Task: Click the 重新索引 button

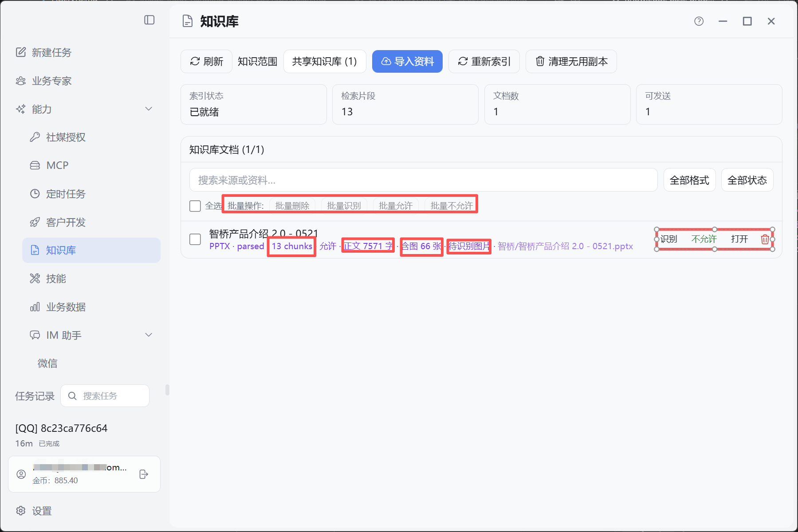Action: [x=484, y=61]
